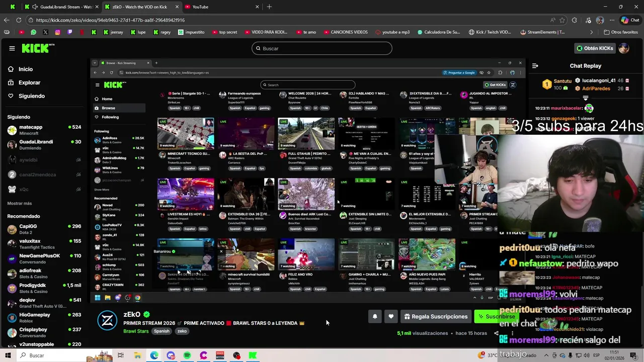Viewport: 644px width, 362px height.
Task: Click the Kick search field Buscar
Action: tap(322, 48)
